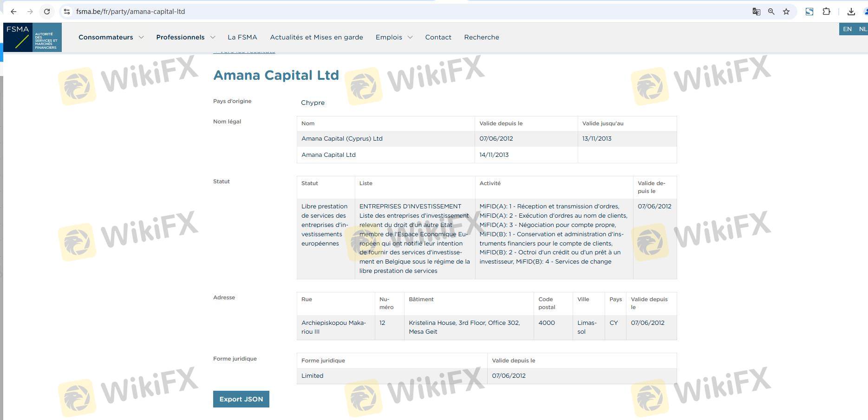The height and width of the screenshot is (420, 868).
Task: Open La FSMA menu item
Action: point(242,37)
